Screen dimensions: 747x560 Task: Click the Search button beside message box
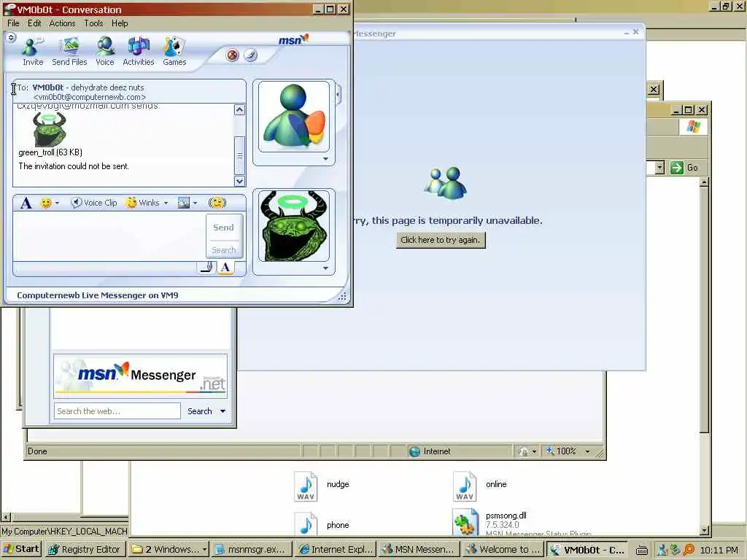224,250
